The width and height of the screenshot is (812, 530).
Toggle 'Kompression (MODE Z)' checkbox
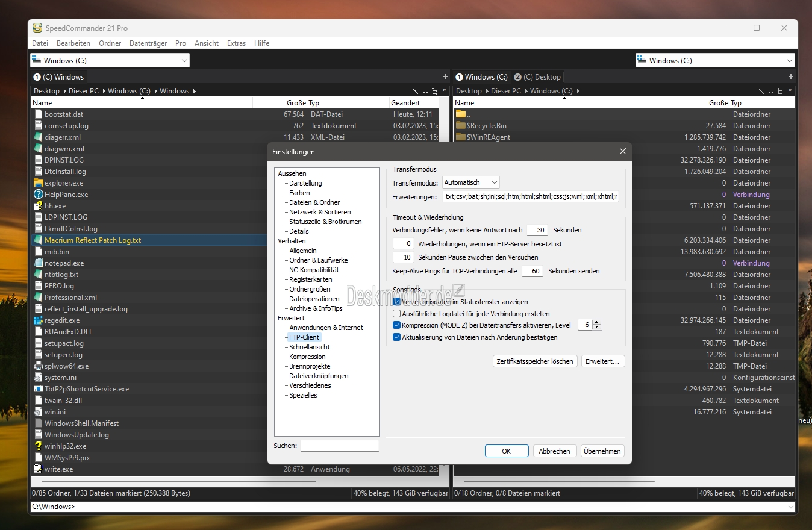[x=396, y=325]
